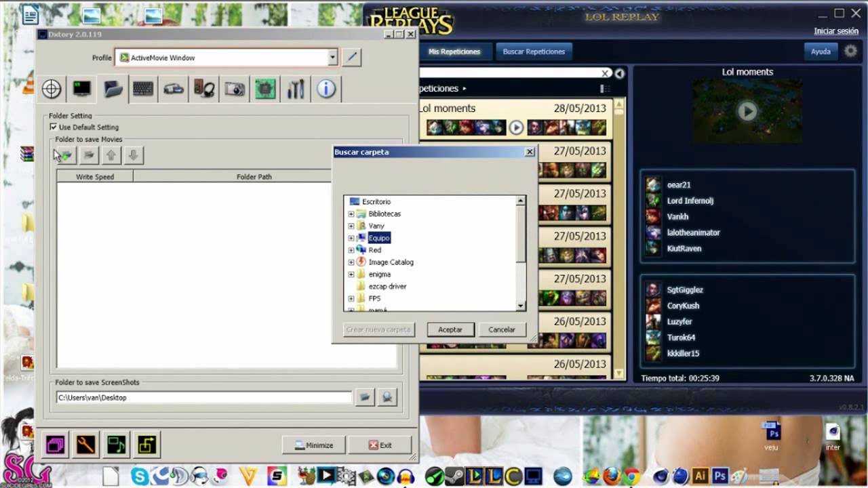Select the ezcap driver folder
Viewport: 868px width, 488px height.
point(387,286)
